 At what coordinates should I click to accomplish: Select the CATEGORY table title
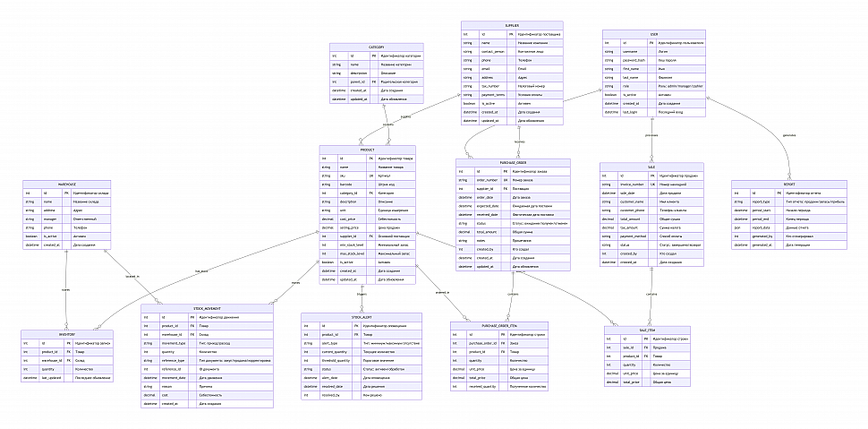375,47
